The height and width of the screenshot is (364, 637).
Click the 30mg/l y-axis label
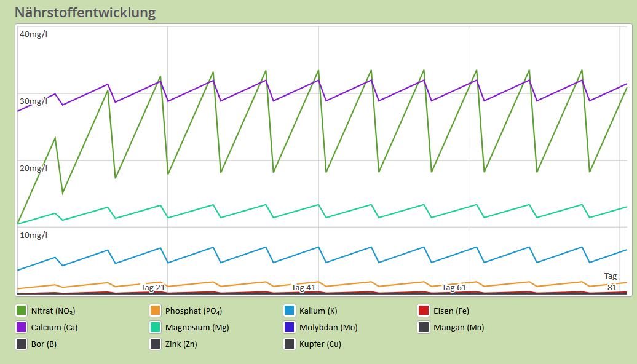[33, 101]
